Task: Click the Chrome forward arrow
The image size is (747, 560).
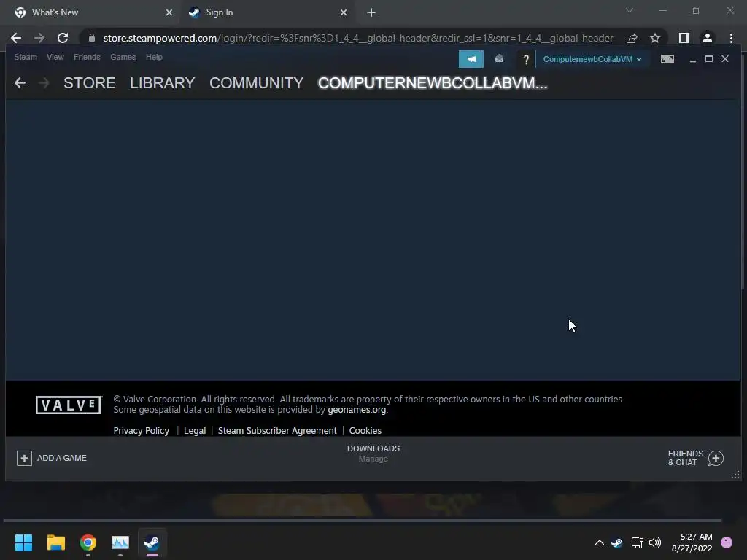Action: click(x=39, y=38)
